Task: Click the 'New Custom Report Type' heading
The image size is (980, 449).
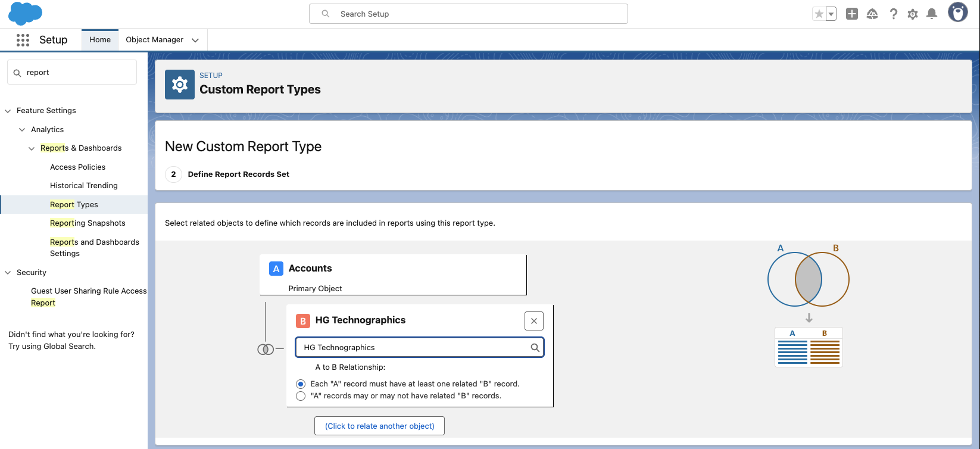Action: [x=243, y=146]
